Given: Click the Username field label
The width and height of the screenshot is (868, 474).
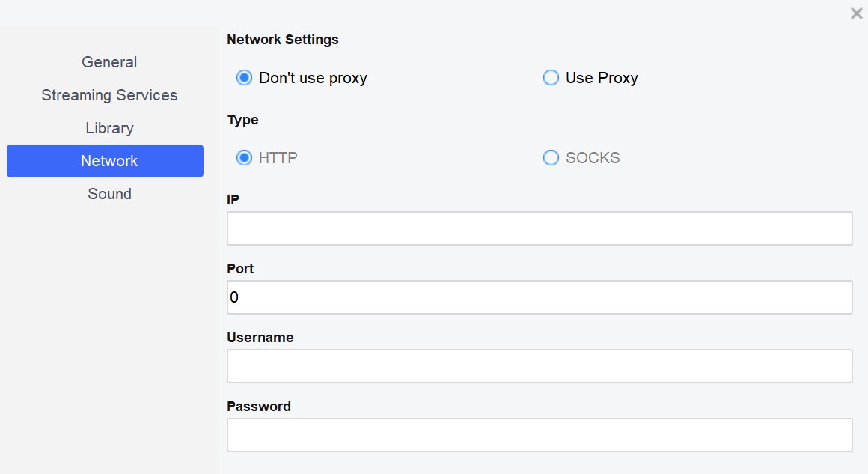Looking at the screenshot, I should (260, 338).
